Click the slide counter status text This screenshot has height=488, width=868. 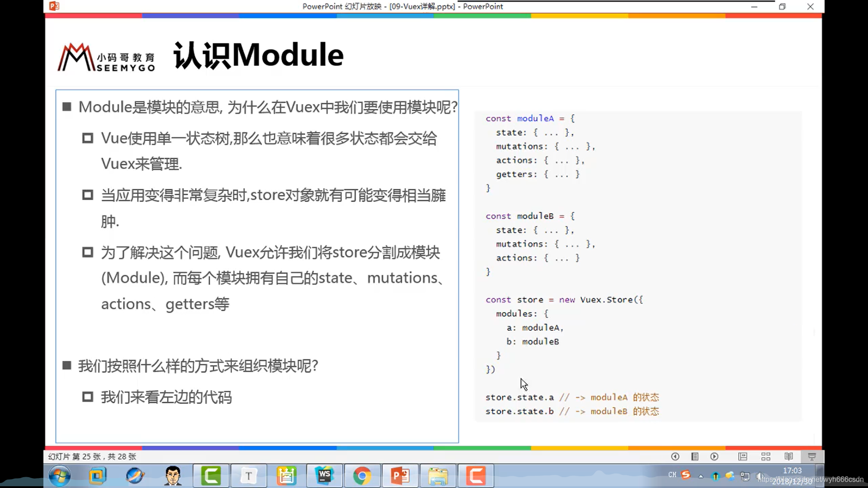[92, 456]
